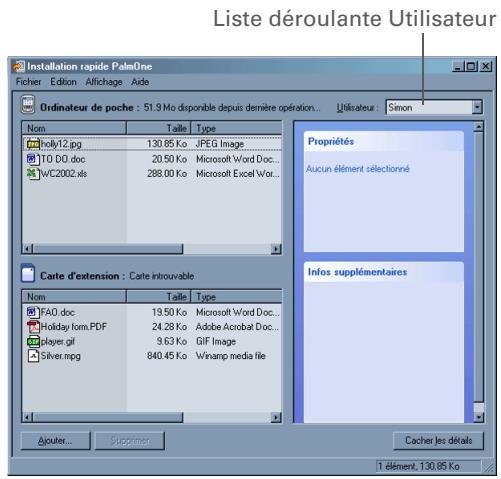Click the Word icon of FAQ.doc
The width and height of the screenshot is (501, 479).
pos(33,312)
